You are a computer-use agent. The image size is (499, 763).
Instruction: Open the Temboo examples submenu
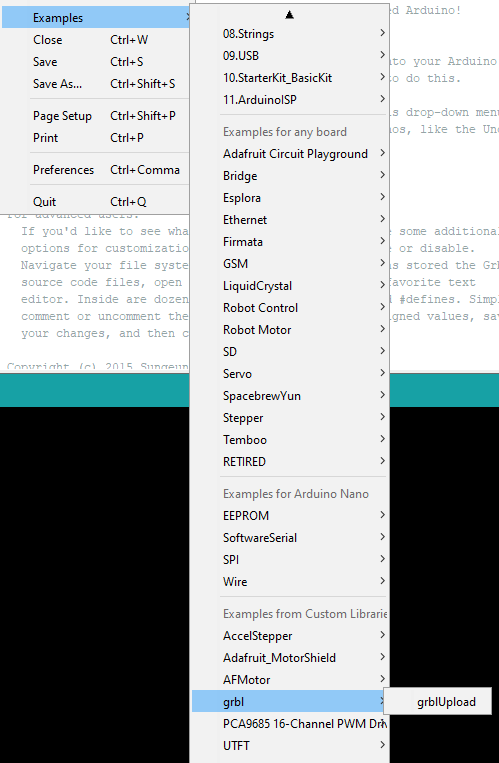290,440
